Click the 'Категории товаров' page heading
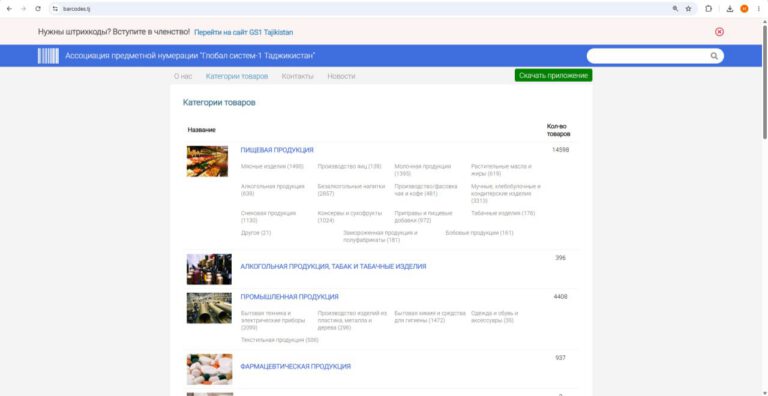The width and height of the screenshot is (768, 396). point(219,103)
